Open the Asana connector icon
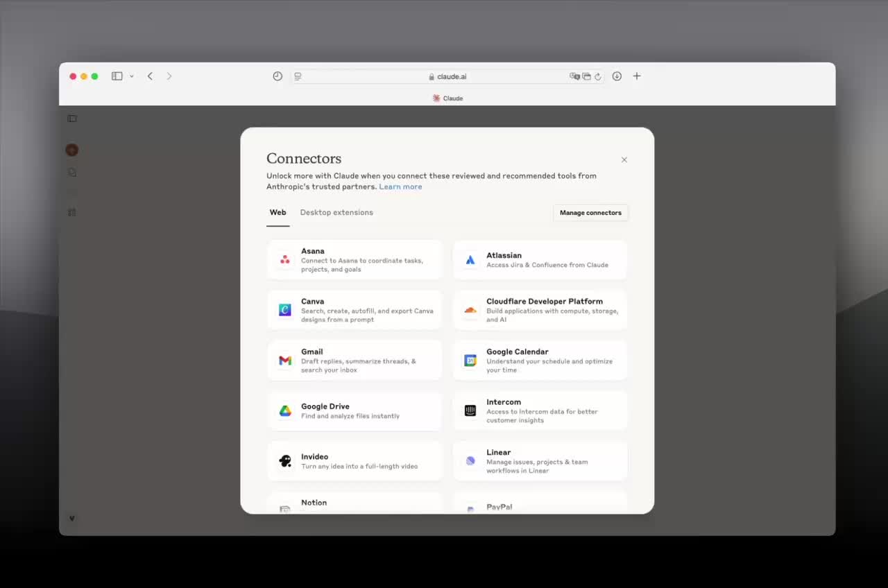This screenshot has height=588, width=888. point(285,260)
